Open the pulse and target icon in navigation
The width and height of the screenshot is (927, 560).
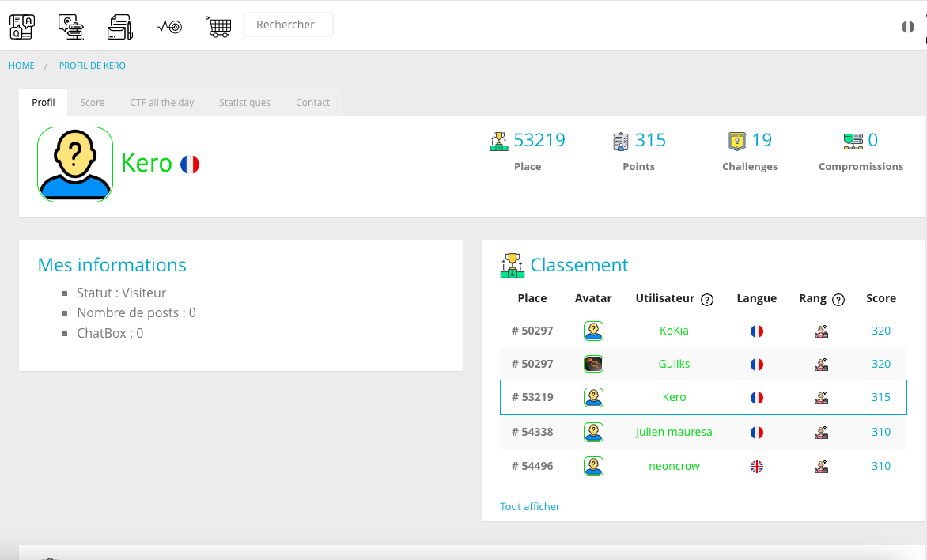tap(169, 27)
